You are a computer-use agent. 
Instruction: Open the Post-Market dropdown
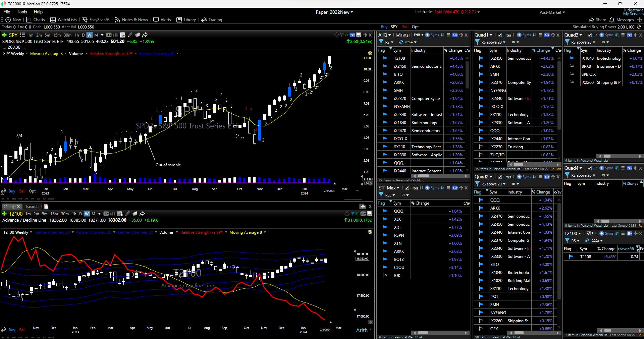(x=552, y=12)
